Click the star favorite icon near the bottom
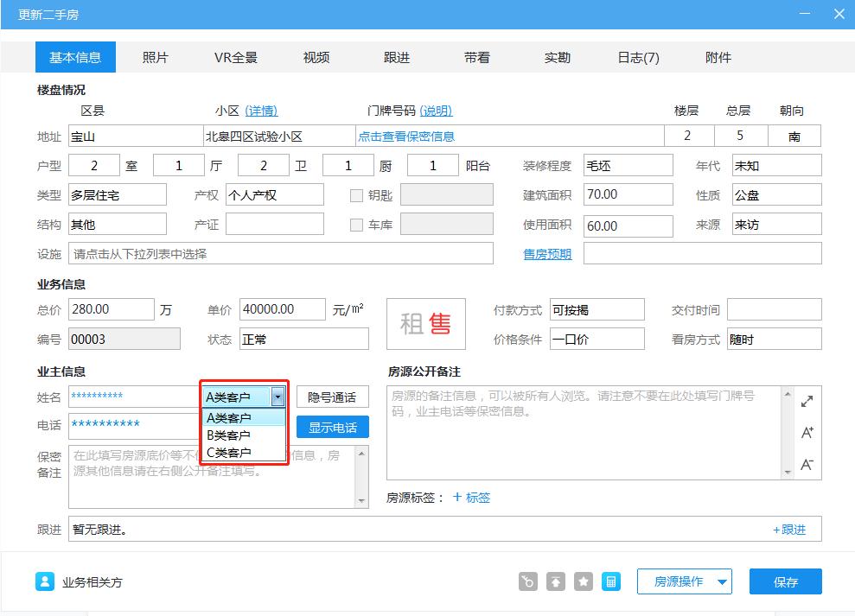 [x=582, y=581]
